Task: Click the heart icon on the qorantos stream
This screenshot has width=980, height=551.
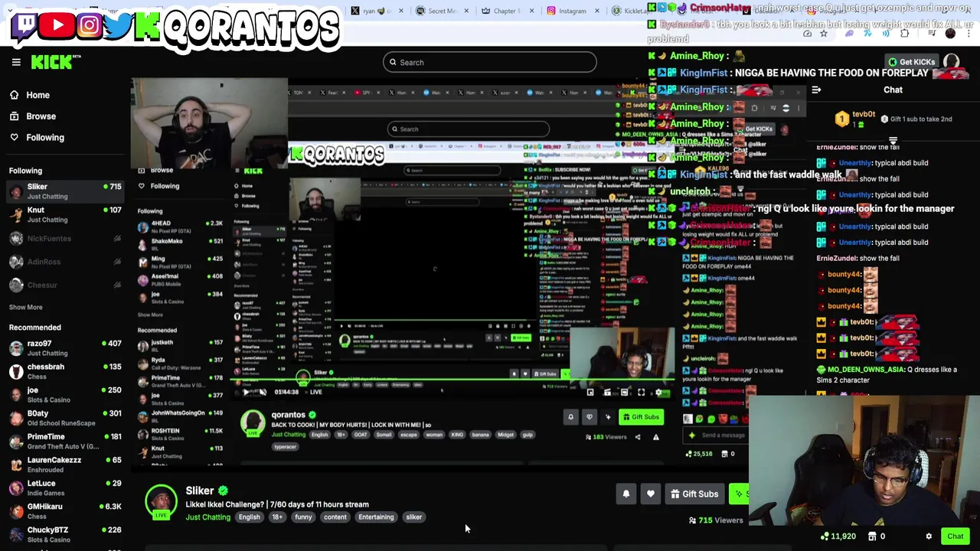Action: click(589, 417)
